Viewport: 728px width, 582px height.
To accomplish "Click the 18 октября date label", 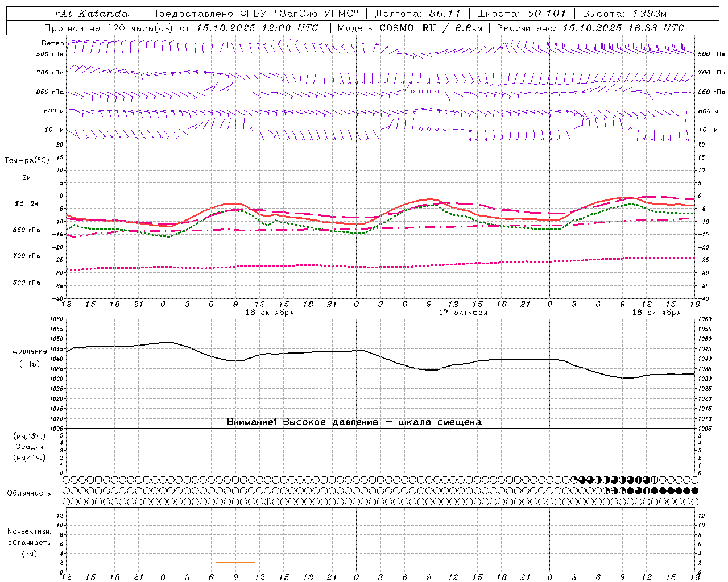I will click(656, 313).
